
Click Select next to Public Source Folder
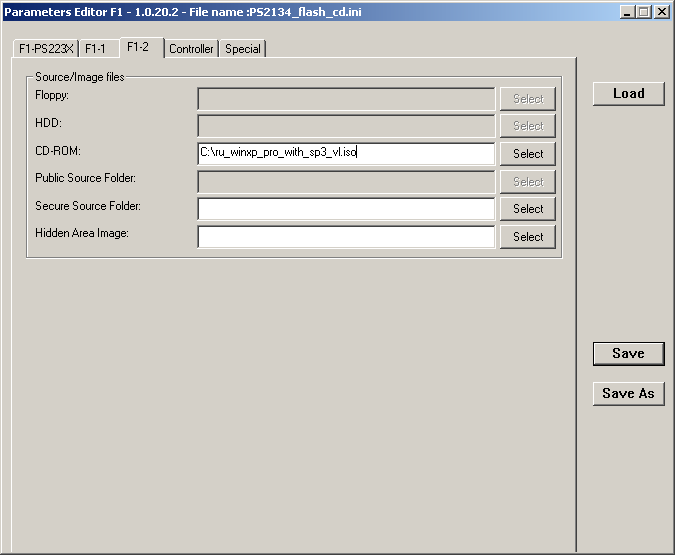click(x=528, y=182)
